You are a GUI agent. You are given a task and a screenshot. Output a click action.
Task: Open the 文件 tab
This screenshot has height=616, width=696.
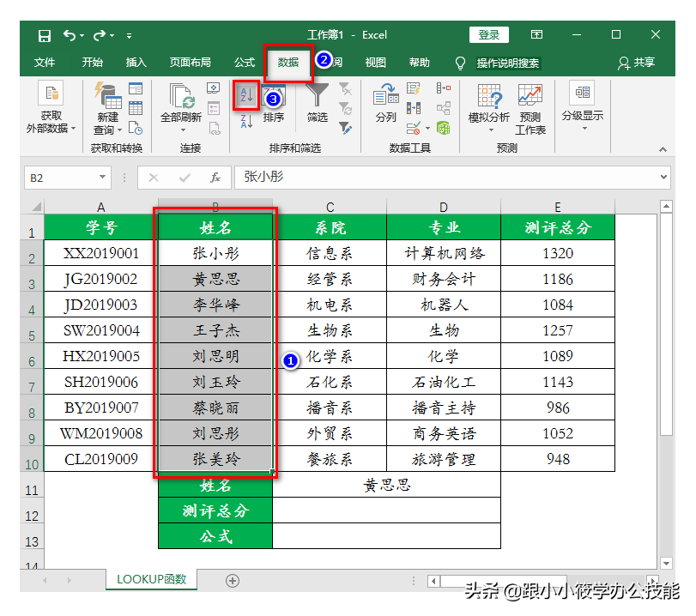[45, 63]
